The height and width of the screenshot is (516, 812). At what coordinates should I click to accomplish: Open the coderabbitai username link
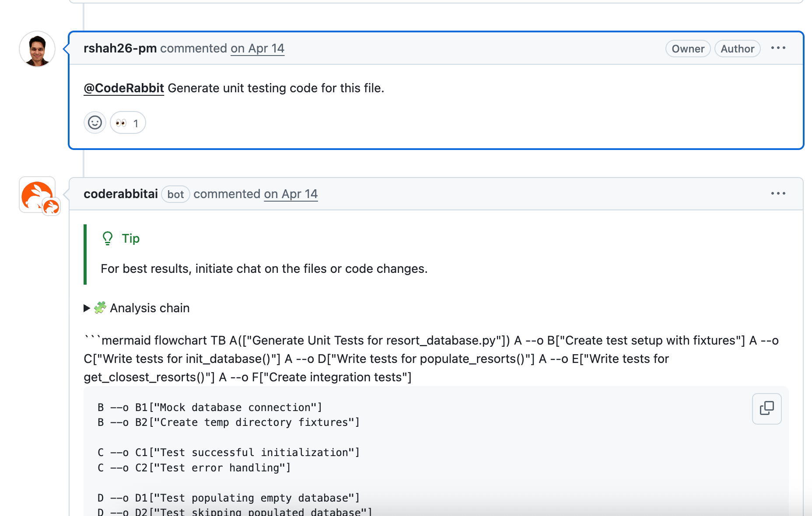tap(120, 194)
